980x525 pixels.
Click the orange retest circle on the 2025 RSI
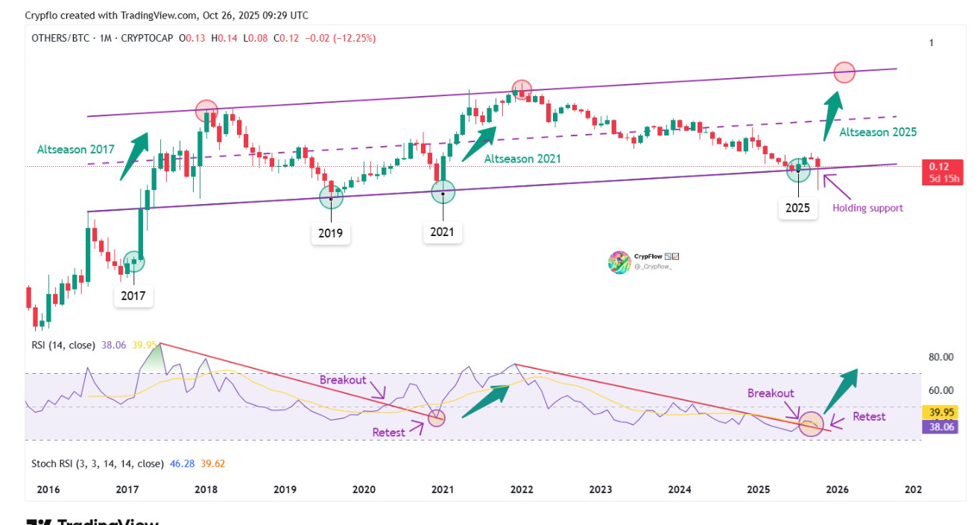[x=811, y=424]
